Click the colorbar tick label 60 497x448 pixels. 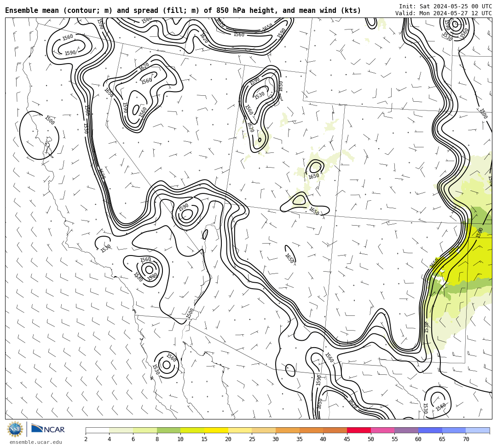pyautogui.click(x=418, y=439)
